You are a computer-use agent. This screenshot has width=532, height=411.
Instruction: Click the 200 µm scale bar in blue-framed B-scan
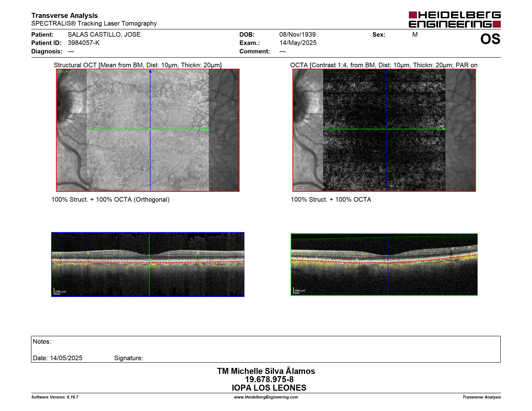pos(60,291)
